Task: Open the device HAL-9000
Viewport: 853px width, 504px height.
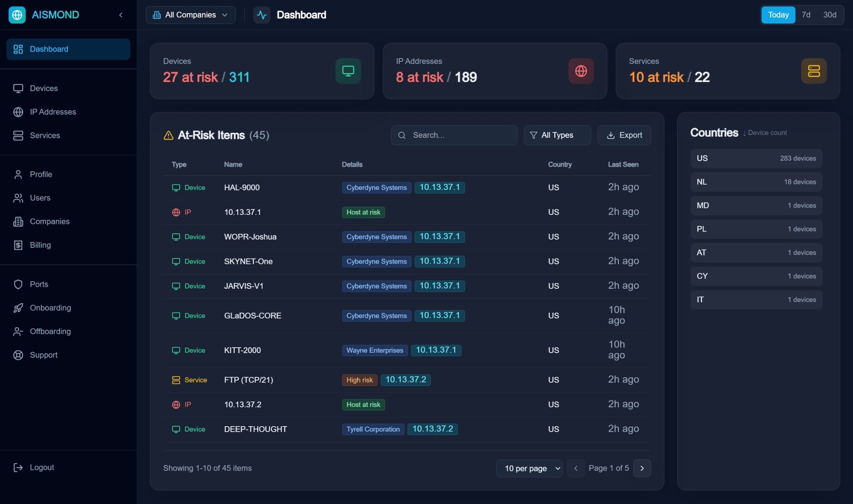Action: (242, 187)
